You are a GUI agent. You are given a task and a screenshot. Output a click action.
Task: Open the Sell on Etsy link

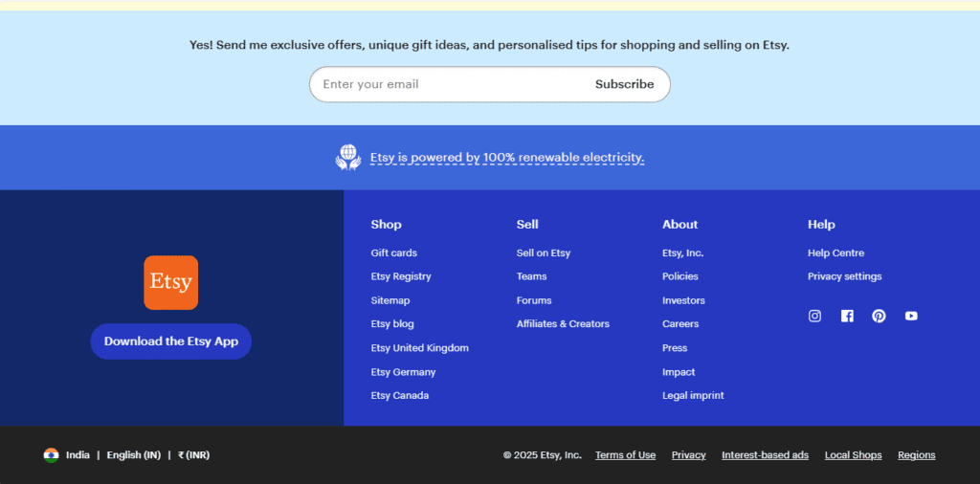click(544, 253)
